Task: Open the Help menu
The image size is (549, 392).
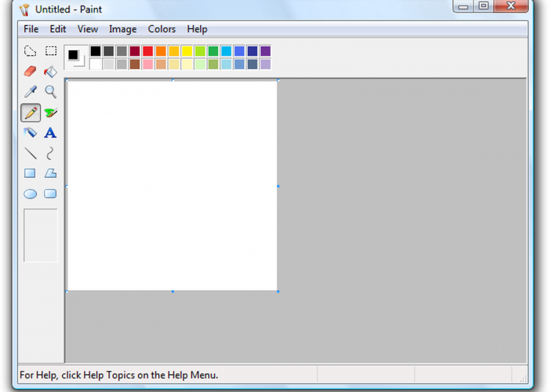Action: coord(197,29)
